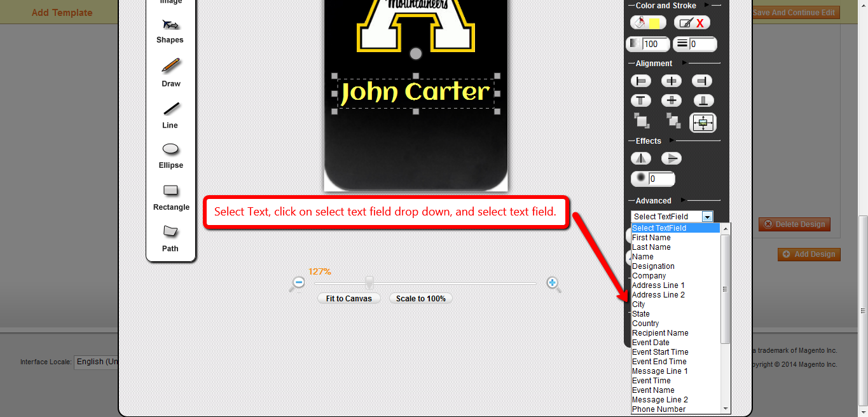This screenshot has width=868, height=417.
Task: Choose Event Start Time from the list
Action: point(675,352)
